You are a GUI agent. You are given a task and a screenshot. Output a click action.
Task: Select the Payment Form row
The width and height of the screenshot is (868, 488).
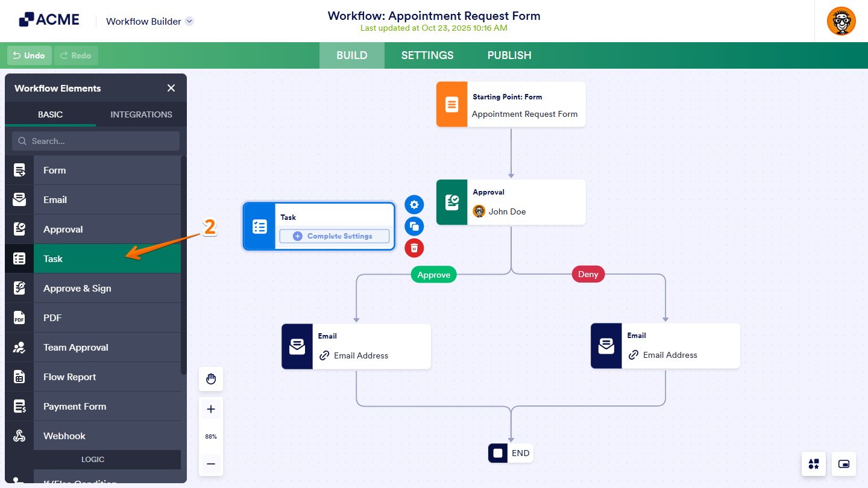93,407
